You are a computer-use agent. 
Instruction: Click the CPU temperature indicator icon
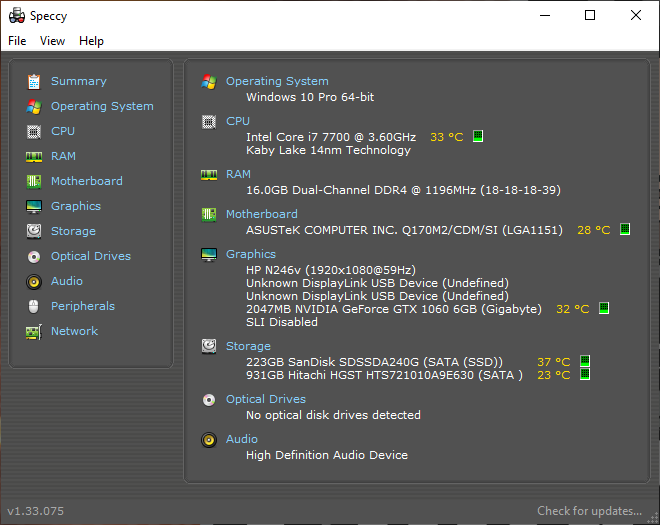pyautogui.click(x=478, y=136)
